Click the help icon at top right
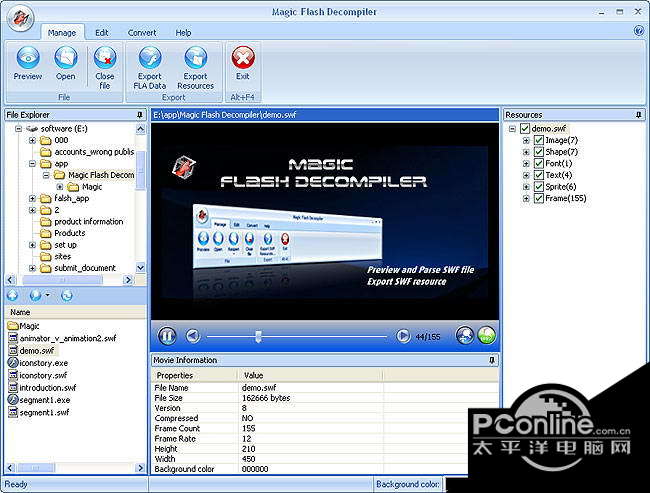The width and height of the screenshot is (650, 493). 639,31
